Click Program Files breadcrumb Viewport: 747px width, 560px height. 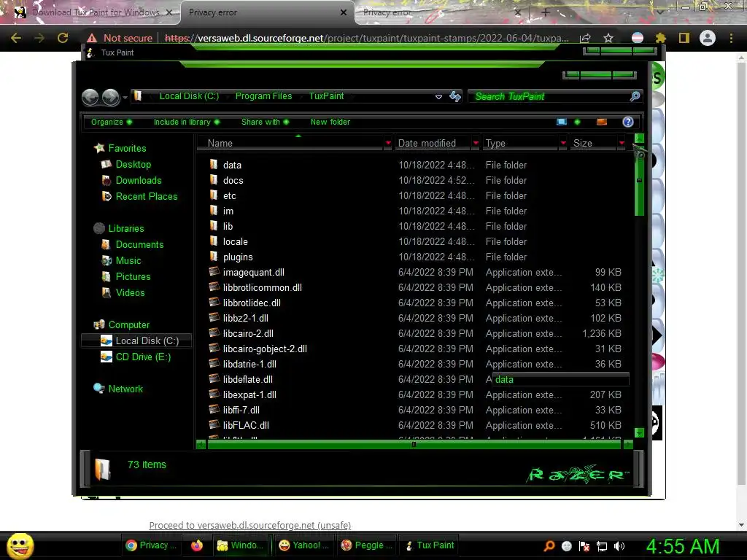(263, 96)
